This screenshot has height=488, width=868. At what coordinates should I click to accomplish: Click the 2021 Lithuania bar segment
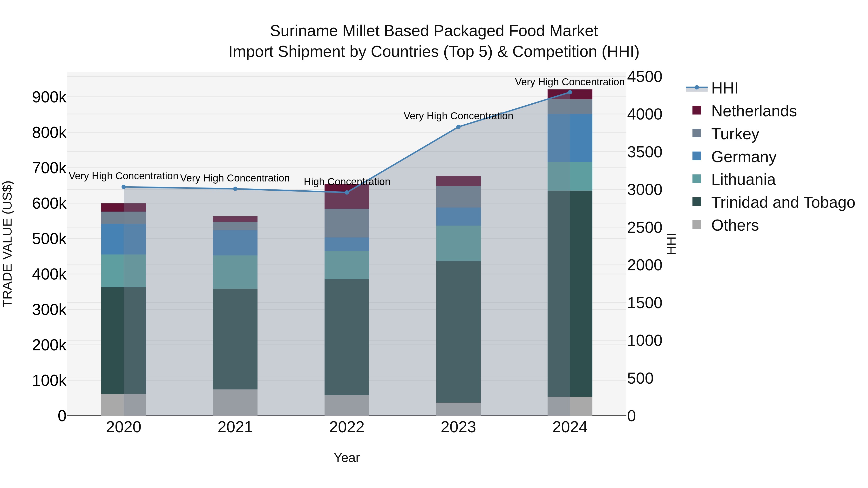click(x=235, y=272)
